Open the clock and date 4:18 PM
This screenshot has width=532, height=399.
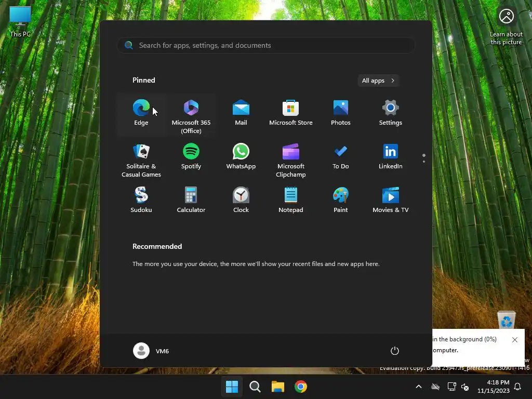point(494,387)
